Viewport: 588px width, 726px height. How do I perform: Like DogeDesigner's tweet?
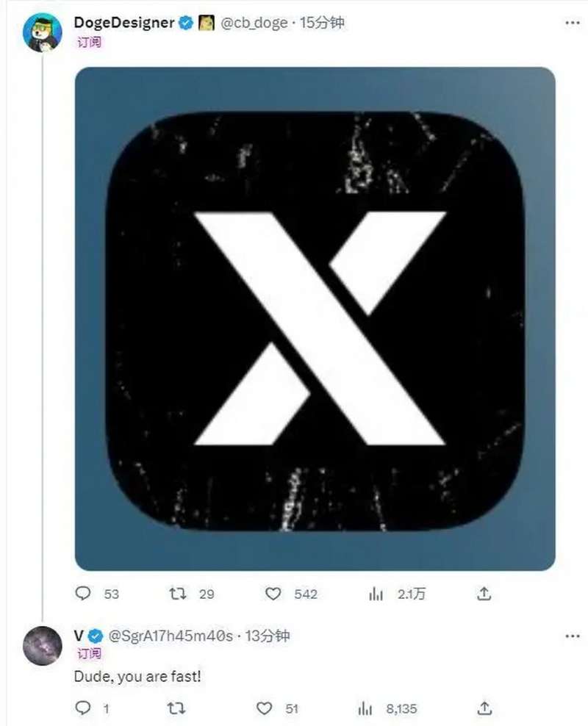pyautogui.click(x=273, y=594)
